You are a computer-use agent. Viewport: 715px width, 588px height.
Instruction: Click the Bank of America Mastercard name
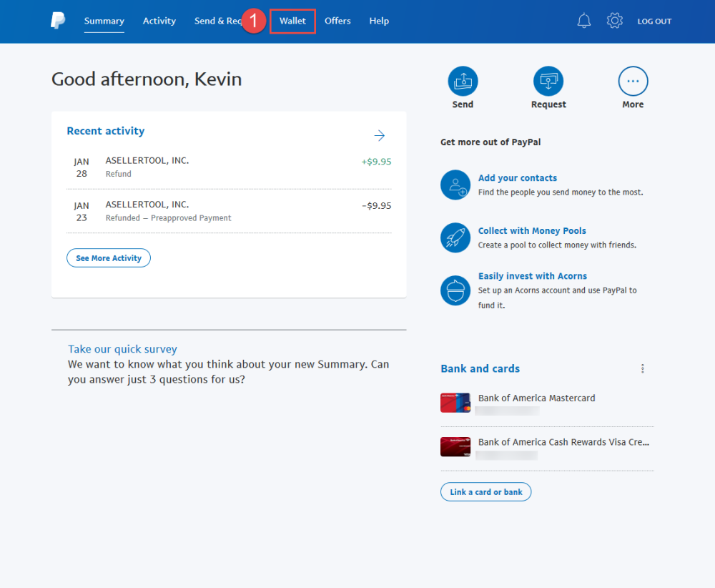pos(536,398)
